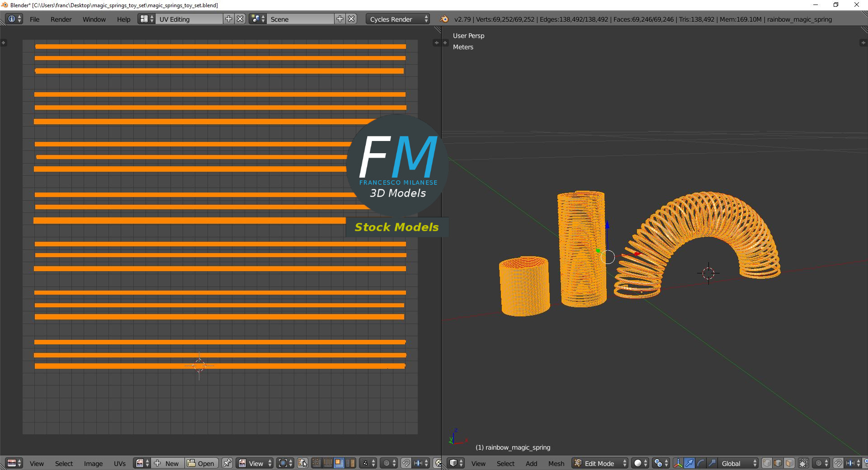Open the Info editor type selector

pos(14,19)
